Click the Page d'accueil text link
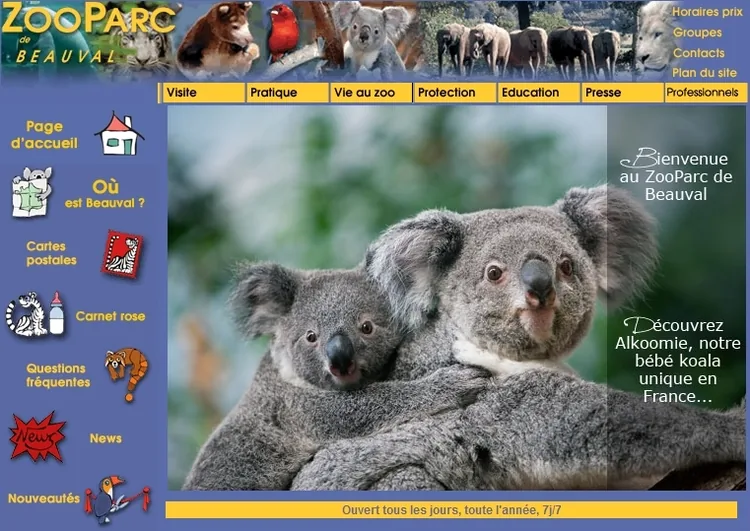750x531 pixels. tap(44, 134)
